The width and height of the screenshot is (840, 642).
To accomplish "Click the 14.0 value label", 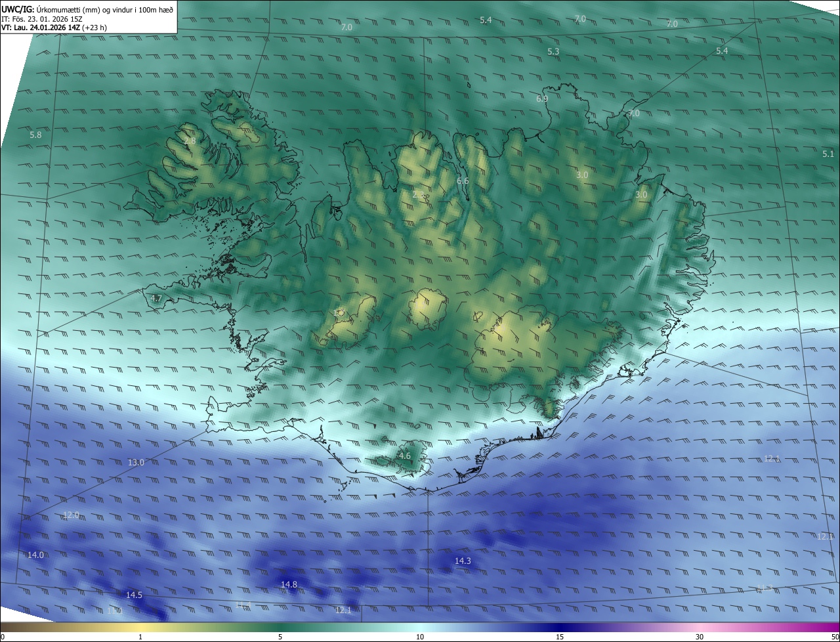I will click(x=35, y=555).
